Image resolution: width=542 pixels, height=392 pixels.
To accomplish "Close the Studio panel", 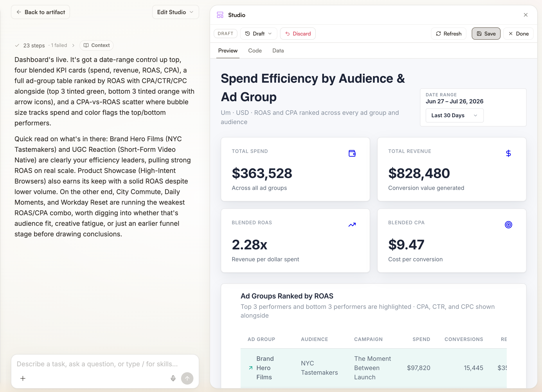I will click(525, 15).
